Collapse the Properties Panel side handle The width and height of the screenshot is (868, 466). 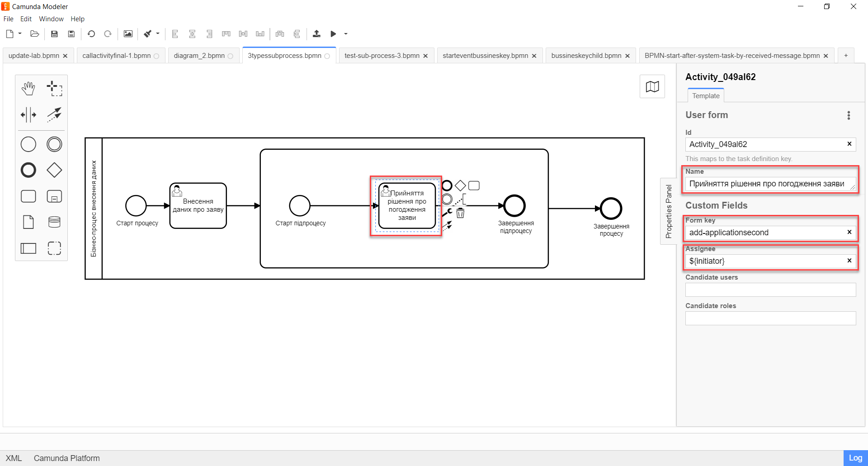click(x=669, y=211)
